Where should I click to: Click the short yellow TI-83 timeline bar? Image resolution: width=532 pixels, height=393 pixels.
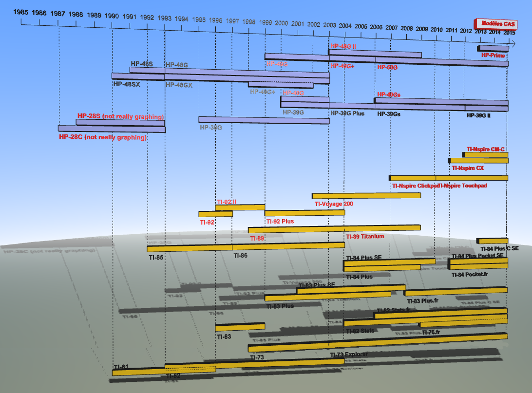[x=240, y=327]
